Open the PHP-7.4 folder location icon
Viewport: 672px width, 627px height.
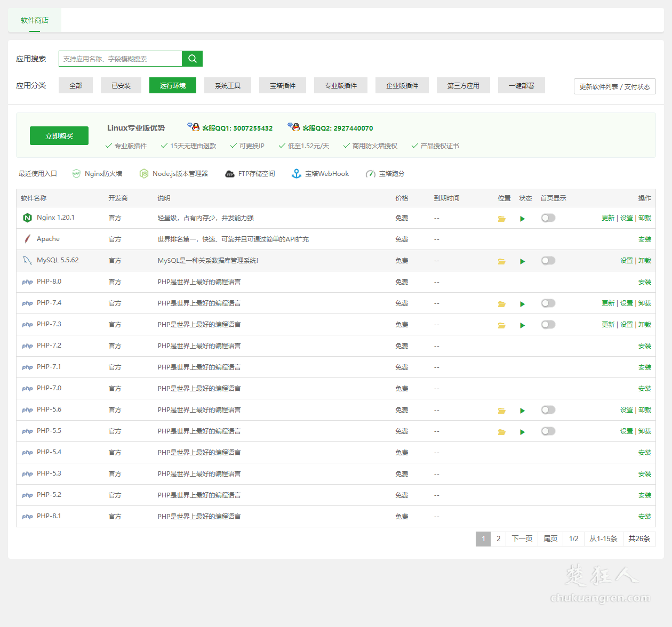[501, 304]
